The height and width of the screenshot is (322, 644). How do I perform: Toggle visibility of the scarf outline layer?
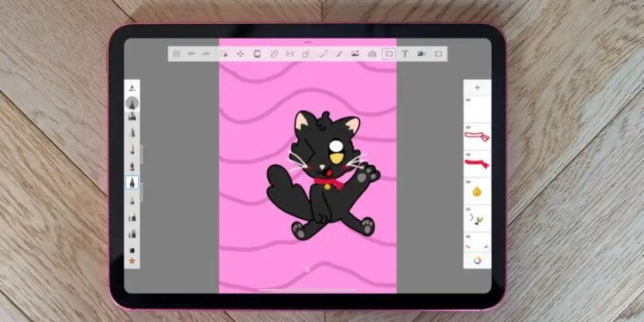pos(468,127)
